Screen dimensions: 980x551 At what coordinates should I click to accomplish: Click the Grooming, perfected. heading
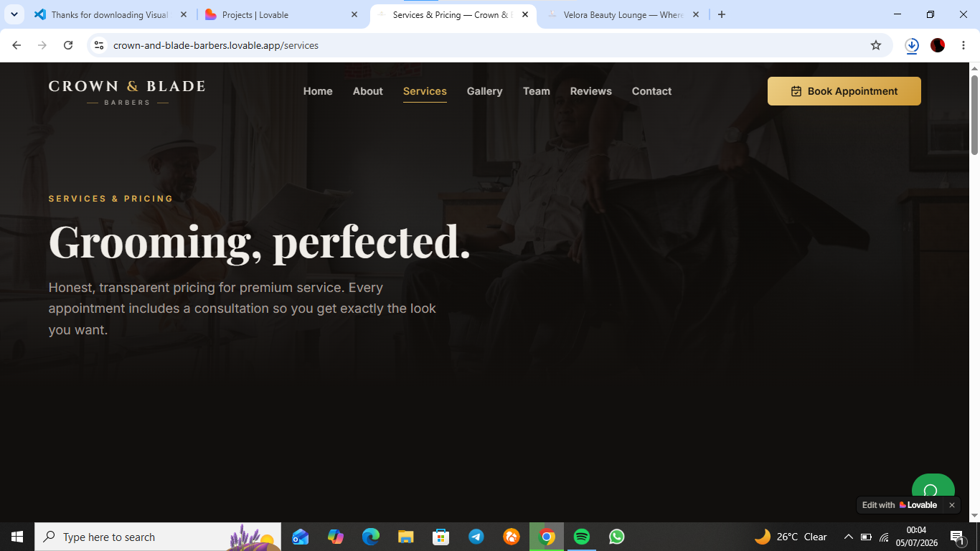click(260, 242)
